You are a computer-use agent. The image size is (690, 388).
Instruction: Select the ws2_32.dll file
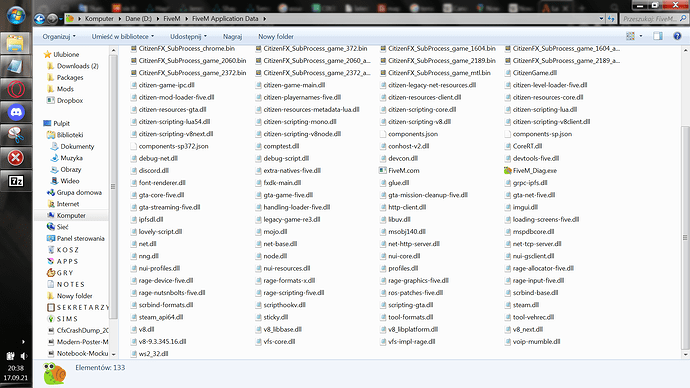coord(153,354)
